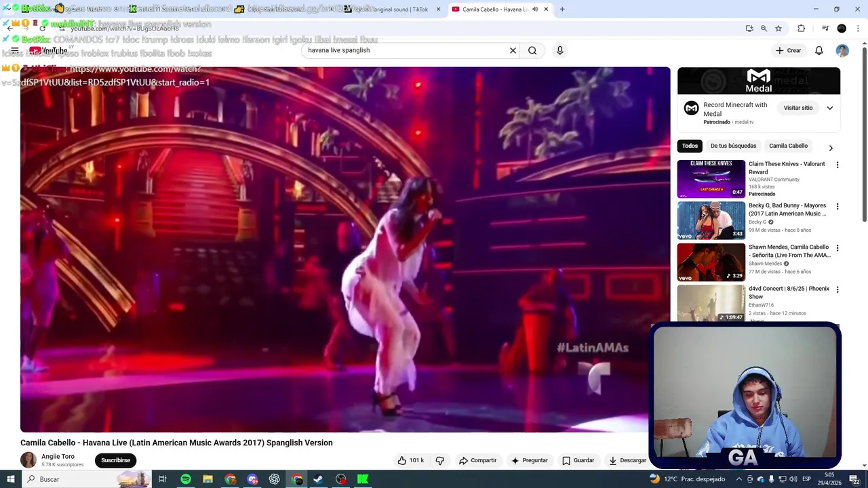The width and height of the screenshot is (868, 488).
Task: Open the Chrome profile avatar
Action: point(842,28)
